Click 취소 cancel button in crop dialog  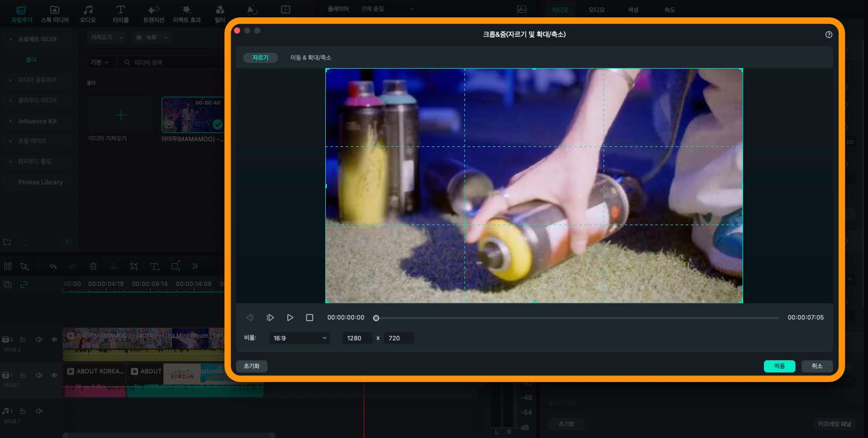tap(817, 366)
